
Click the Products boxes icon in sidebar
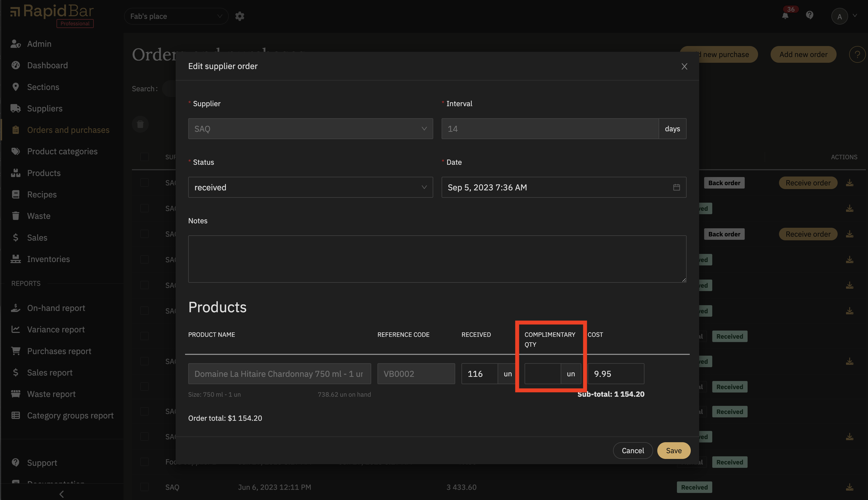pos(15,173)
